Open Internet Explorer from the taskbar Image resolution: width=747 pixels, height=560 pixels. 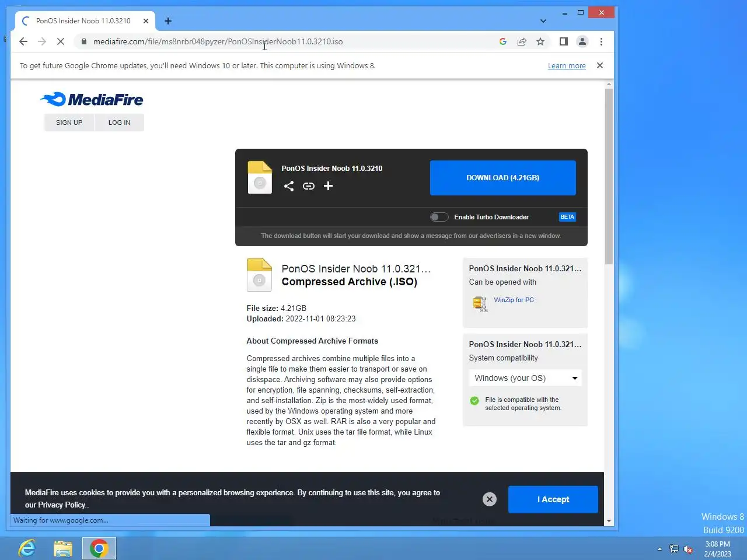(x=27, y=548)
